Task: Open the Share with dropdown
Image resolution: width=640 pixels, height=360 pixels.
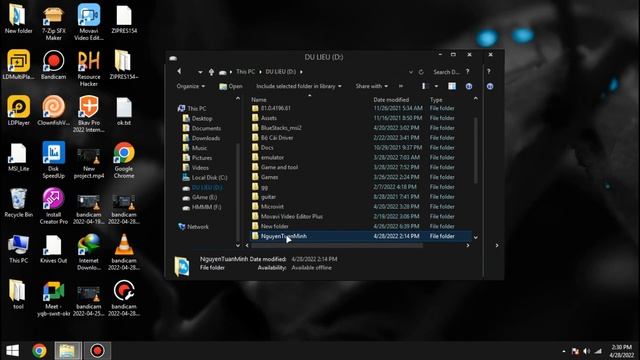Action: 371,86
